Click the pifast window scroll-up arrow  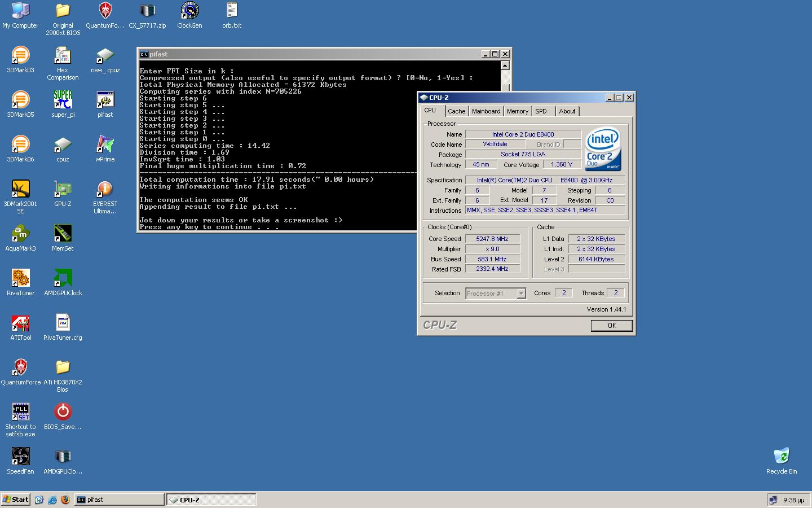tap(505, 65)
